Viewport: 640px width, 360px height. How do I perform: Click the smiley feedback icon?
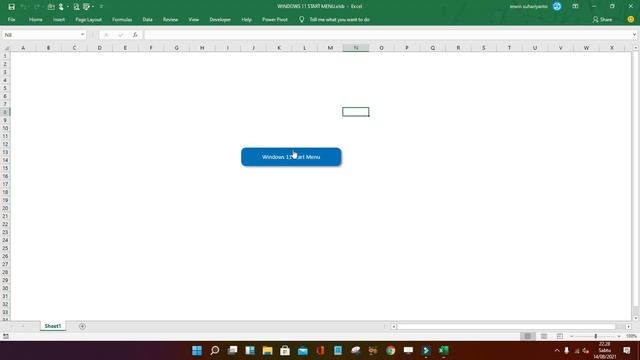click(x=631, y=19)
